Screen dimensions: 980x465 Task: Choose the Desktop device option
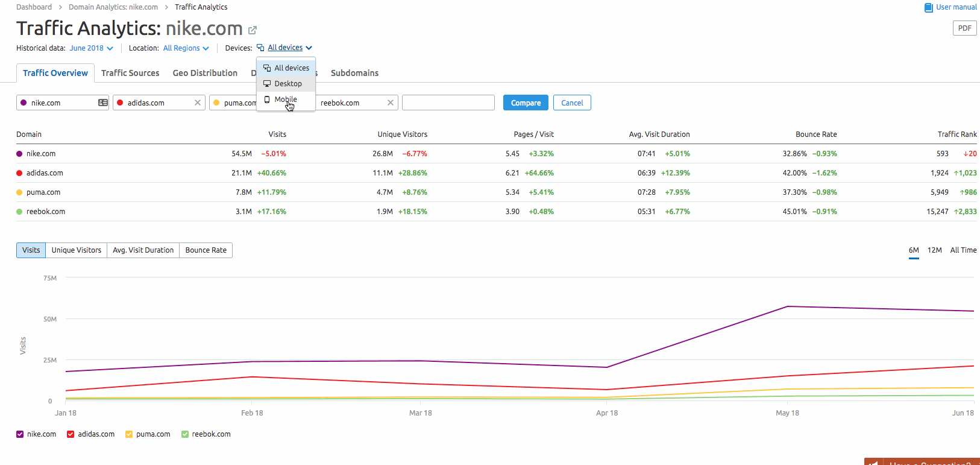tap(287, 84)
